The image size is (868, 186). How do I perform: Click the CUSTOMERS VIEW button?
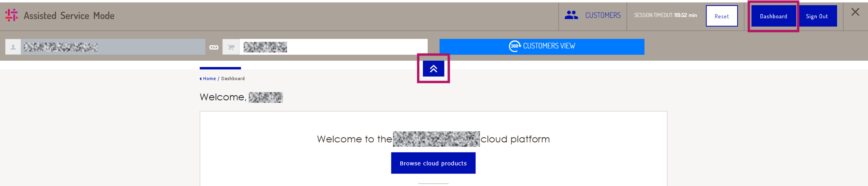[542, 47]
